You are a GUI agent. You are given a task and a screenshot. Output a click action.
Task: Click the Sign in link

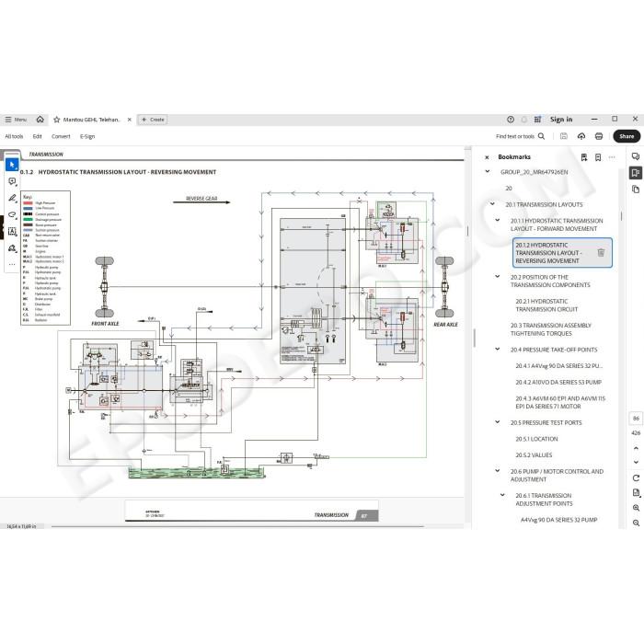pos(561,120)
